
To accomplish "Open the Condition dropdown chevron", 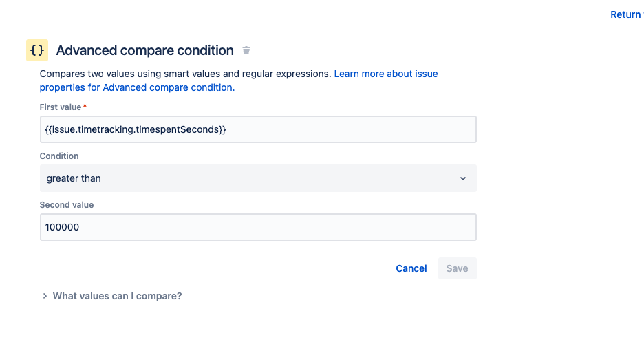I will click(x=463, y=178).
